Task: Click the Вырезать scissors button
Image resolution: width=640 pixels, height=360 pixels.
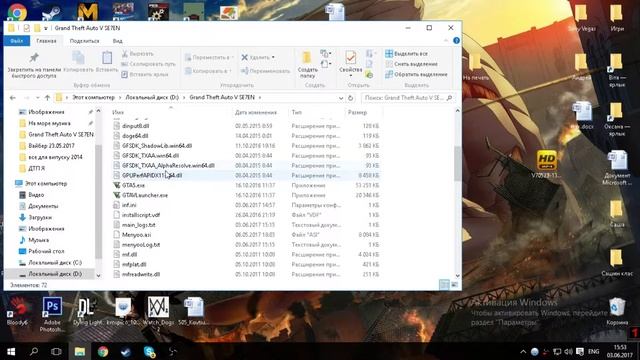Action: pyautogui.click(x=137, y=53)
